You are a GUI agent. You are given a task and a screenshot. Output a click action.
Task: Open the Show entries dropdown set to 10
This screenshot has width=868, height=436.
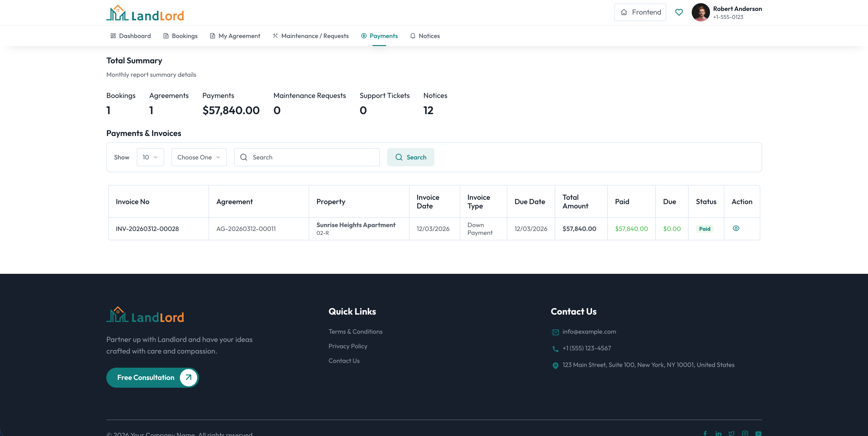[150, 157]
